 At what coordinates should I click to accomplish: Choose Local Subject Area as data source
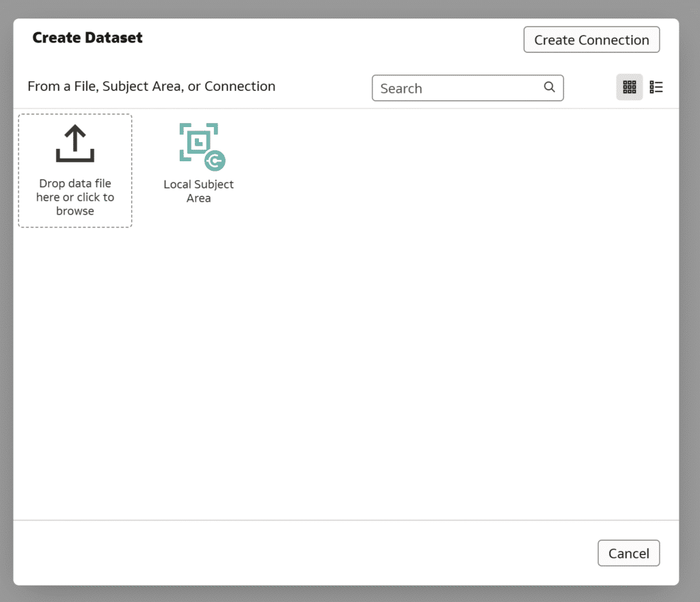click(x=198, y=161)
